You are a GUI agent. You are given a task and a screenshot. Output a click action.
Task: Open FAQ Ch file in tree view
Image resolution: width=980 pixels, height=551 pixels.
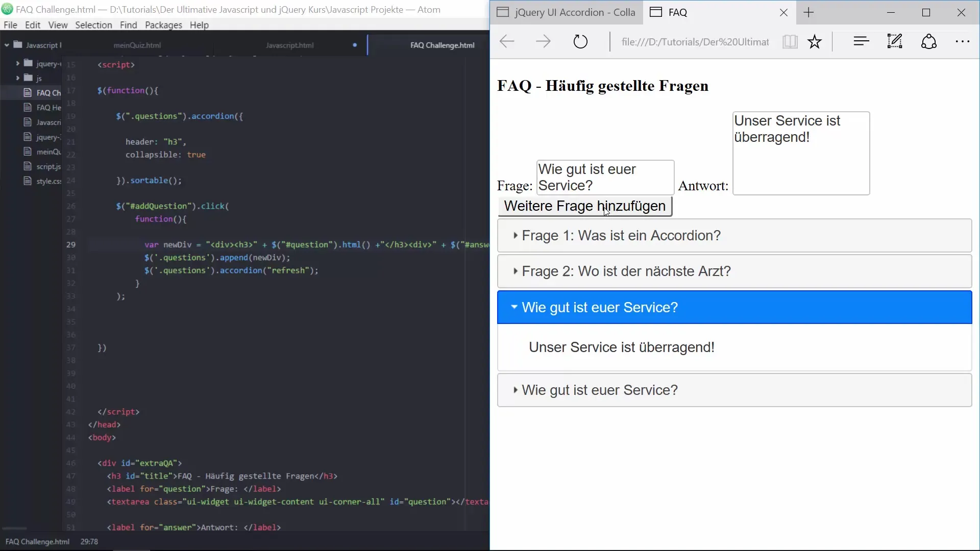point(48,93)
